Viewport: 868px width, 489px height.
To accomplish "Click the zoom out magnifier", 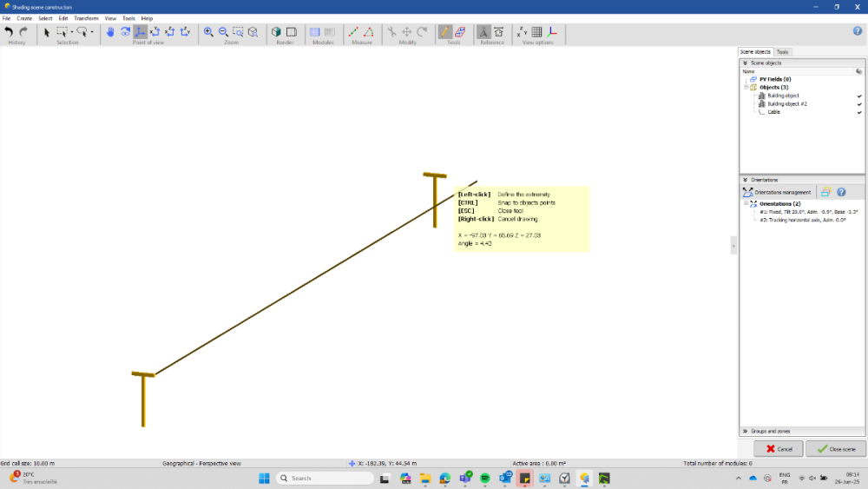I will [223, 32].
